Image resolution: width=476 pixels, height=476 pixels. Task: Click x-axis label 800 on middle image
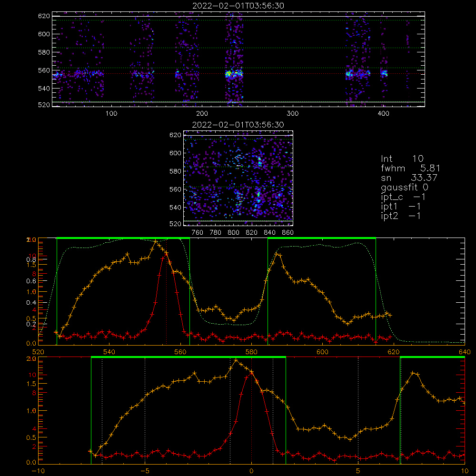[x=233, y=233]
